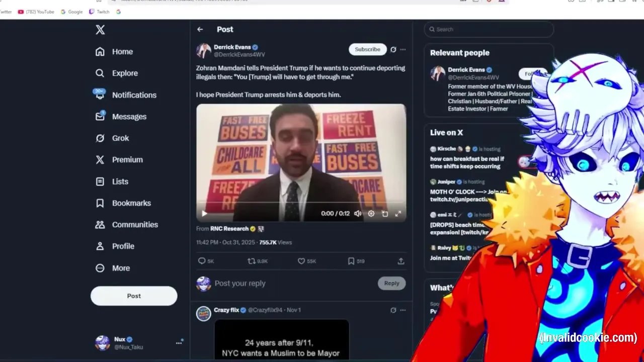Open the Google browser bookmark
644x362 pixels.
point(71,12)
